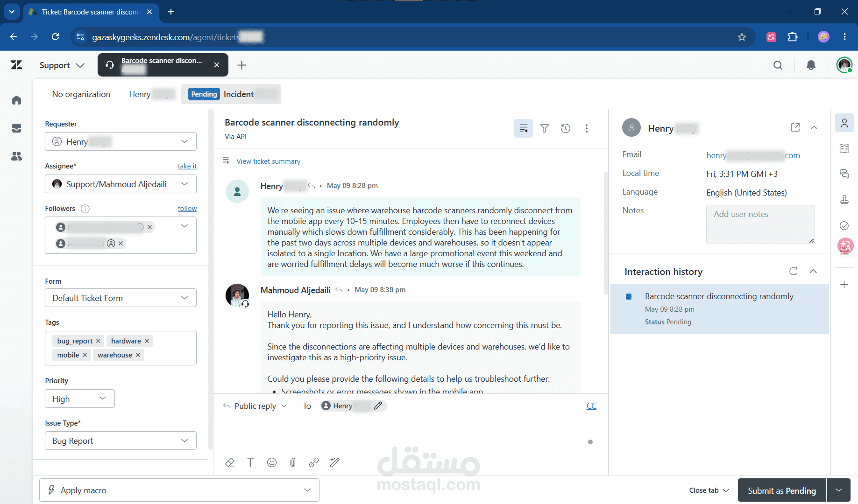Attach a file with the paperclip icon
This screenshot has height=504, width=858.
(293, 462)
